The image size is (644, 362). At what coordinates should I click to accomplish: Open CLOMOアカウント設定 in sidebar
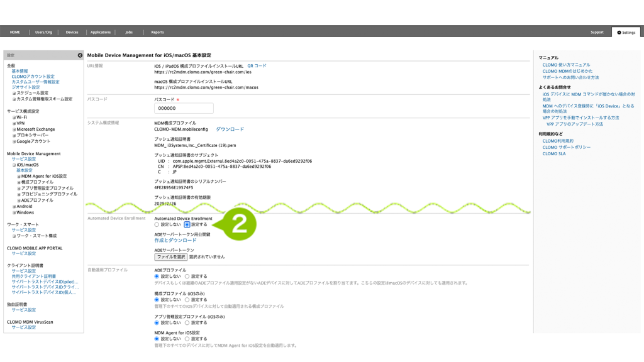(x=33, y=77)
